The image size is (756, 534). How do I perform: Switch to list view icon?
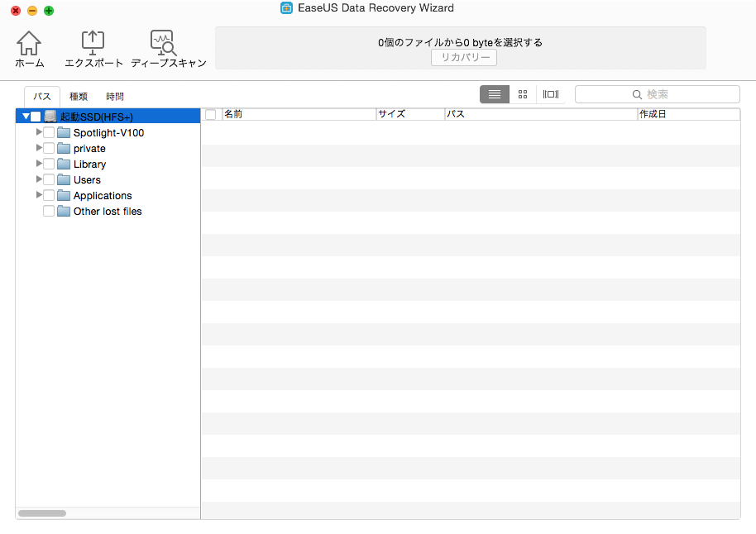click(495, 94)
